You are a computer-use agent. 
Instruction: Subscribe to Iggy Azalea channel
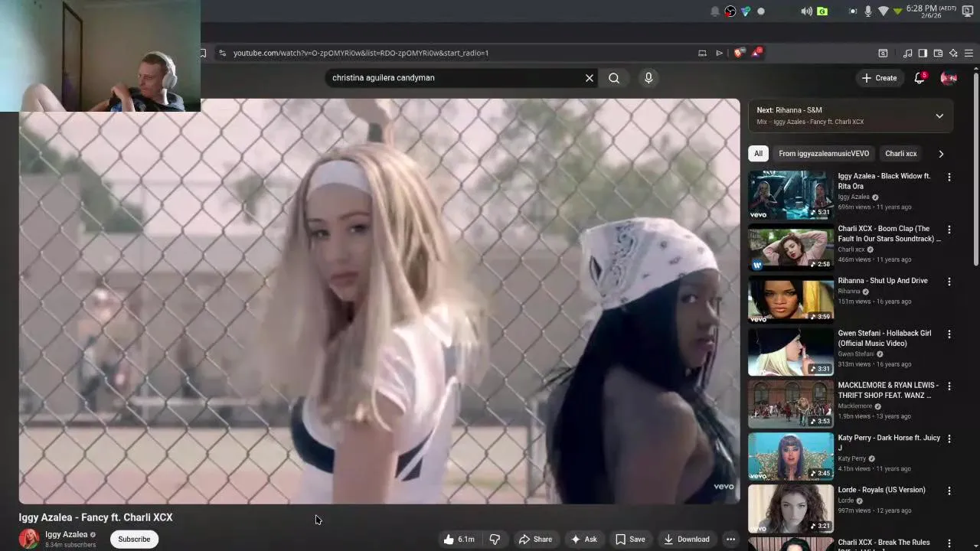click(134, 540)
